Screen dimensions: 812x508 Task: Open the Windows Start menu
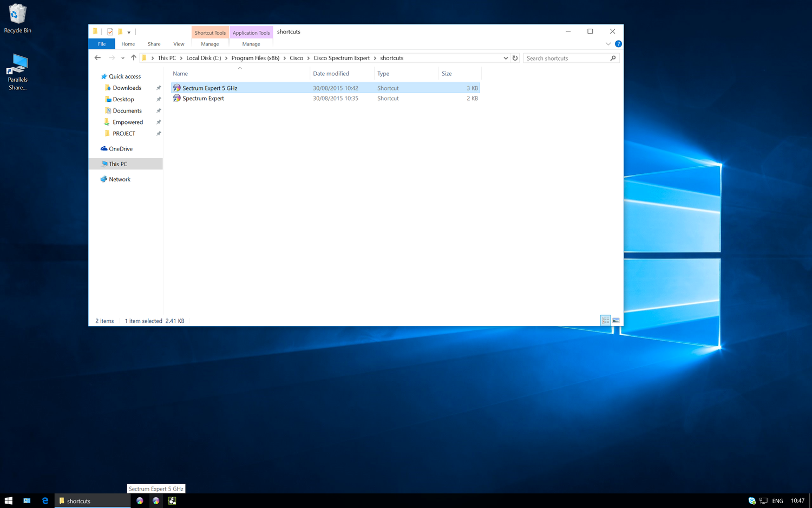9,501
